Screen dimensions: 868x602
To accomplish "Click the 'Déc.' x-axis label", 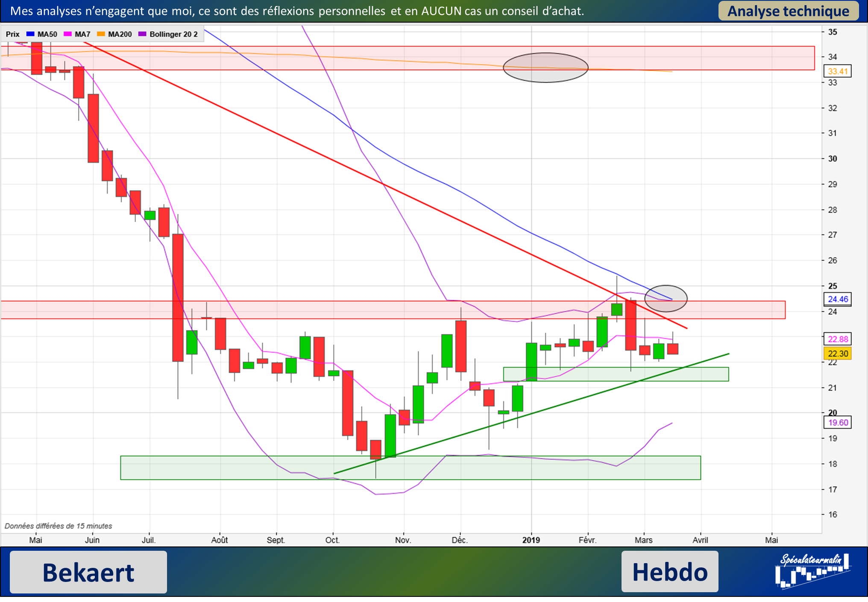I will coord(460,540).
